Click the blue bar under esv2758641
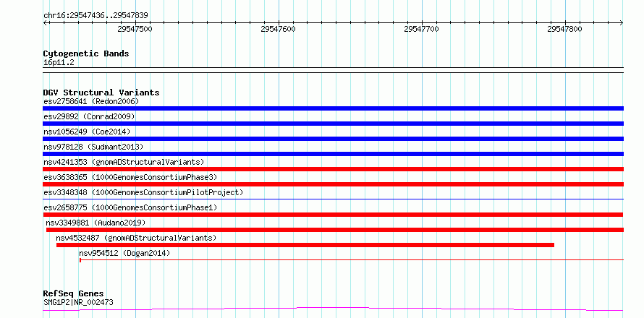The height and width of the screenshot is (318, 644). [x=333, y=108]
